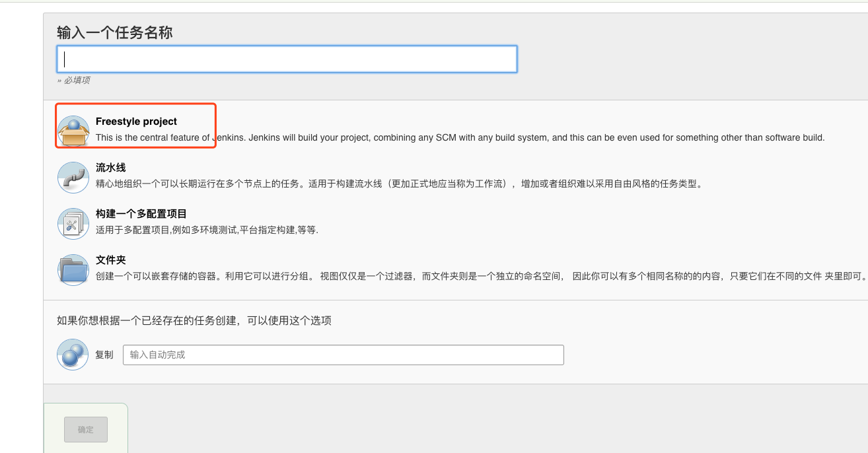Select the Freestyle project title
This screenshot has width=868, height=453.
[136, 122]
